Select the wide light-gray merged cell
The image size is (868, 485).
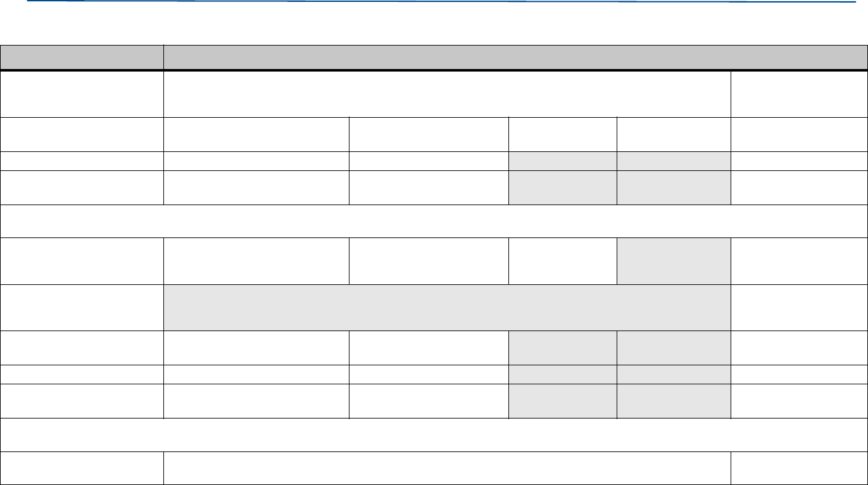[447, 307]
